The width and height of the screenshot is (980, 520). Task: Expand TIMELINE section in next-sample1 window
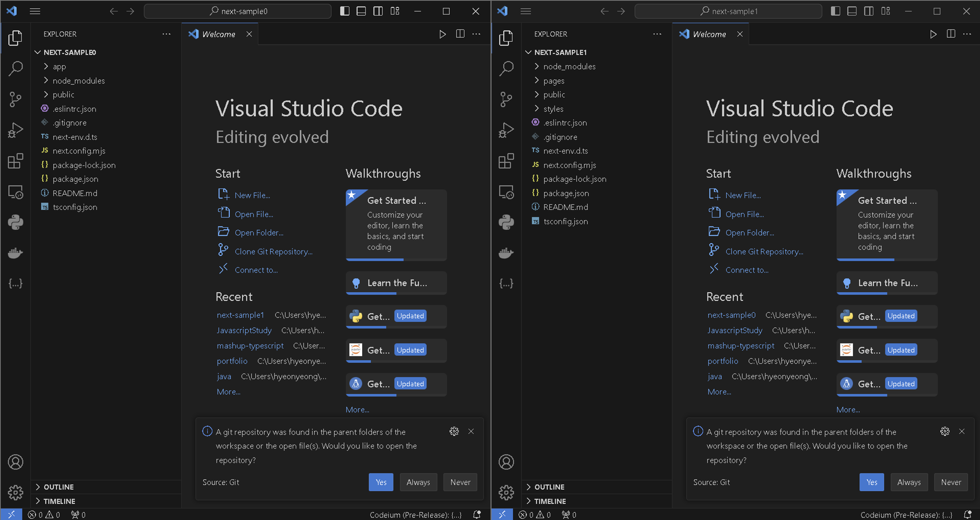click(597, 501)
